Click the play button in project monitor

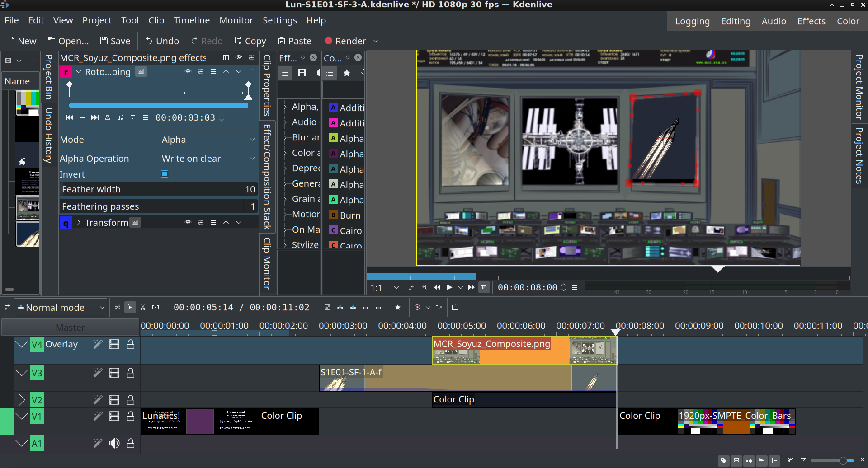point(449,288)
